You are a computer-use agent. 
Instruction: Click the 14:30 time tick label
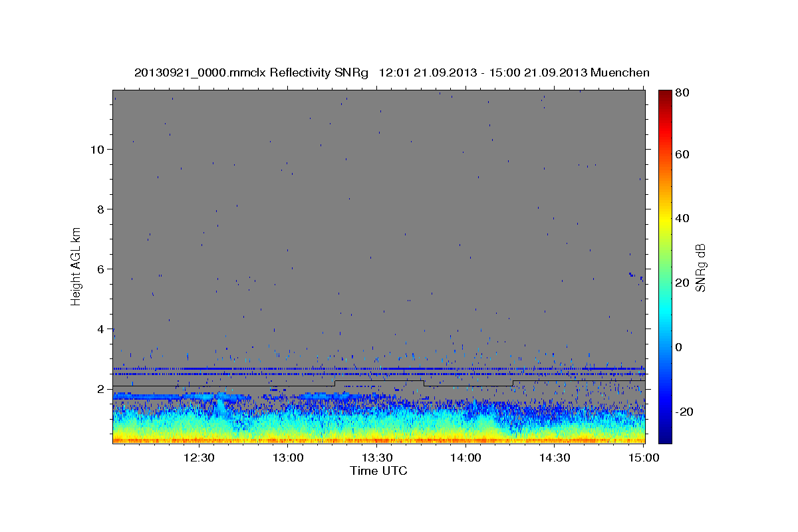(555, 458)
